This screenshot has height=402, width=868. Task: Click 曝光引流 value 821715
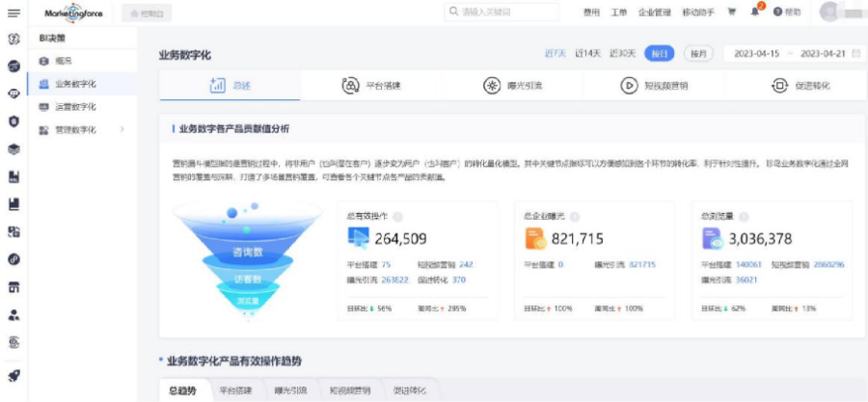pos(642,265)
